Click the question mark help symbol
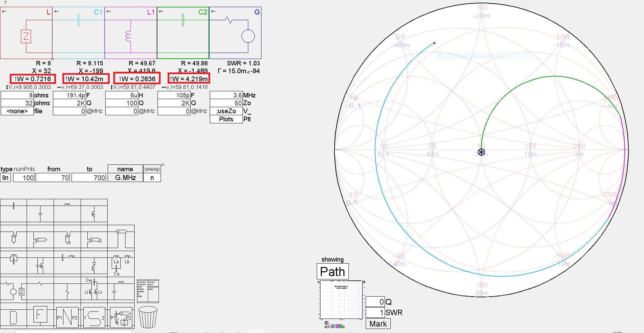The width and height of the screenshot is (644, 333). coord(5,3)
